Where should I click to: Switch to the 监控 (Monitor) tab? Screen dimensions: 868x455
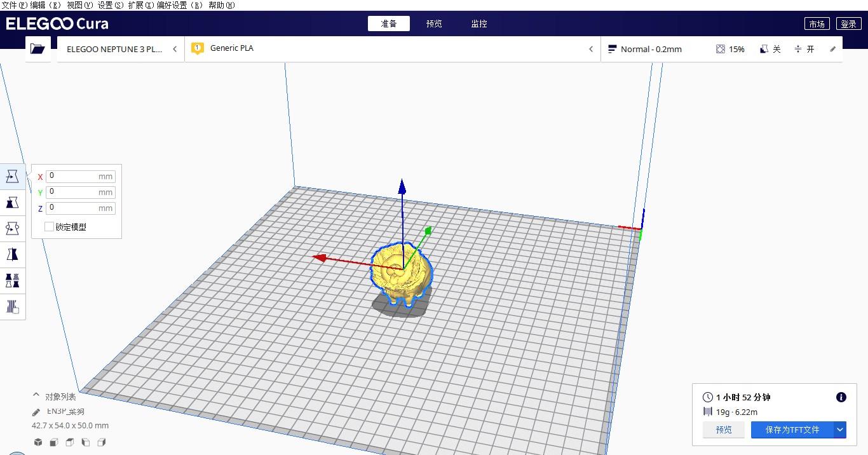479,24
